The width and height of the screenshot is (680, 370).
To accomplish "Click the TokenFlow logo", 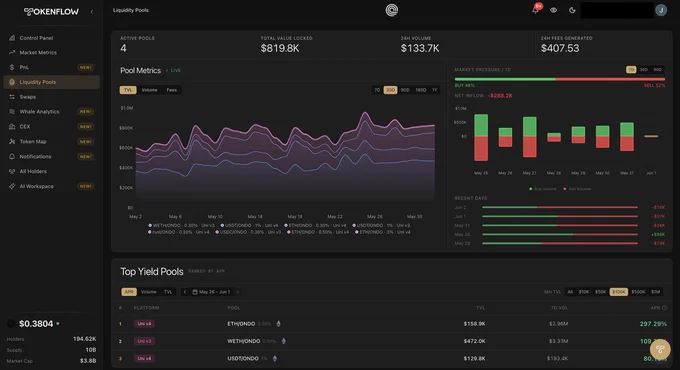I will pos(51,12).
